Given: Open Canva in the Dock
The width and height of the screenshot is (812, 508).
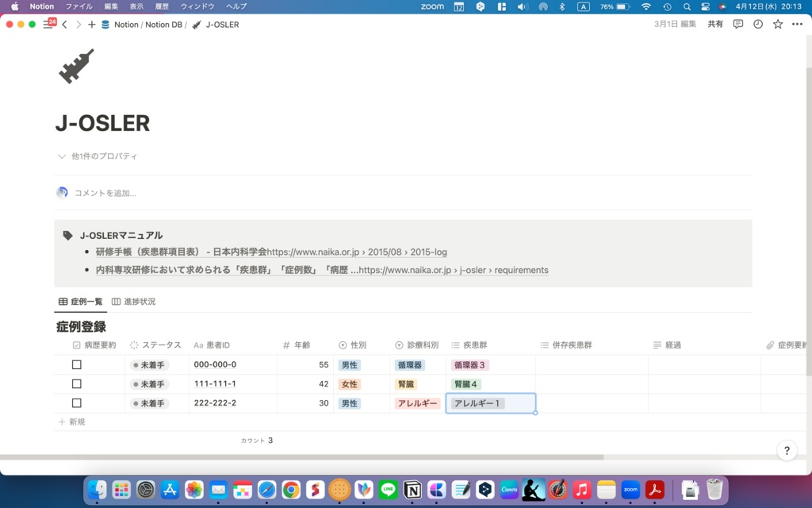Looking at the screenshot, I should click(x=509, y=489).
